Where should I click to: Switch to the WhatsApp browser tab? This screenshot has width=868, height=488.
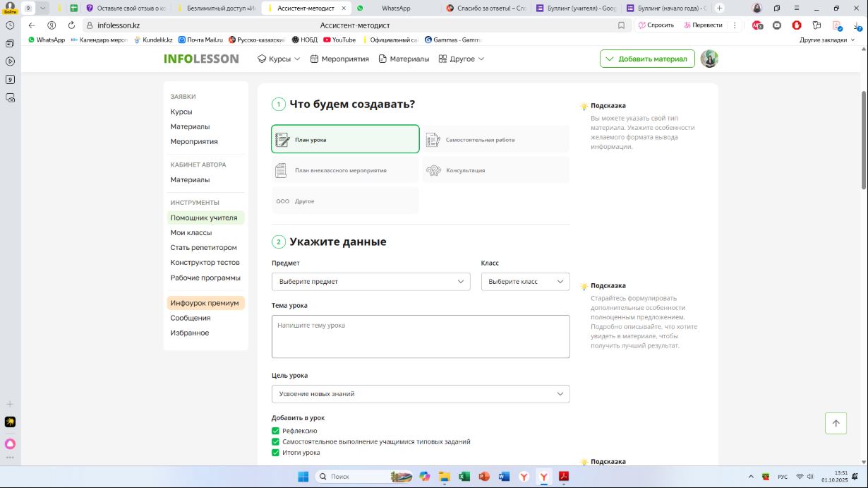[395, 8]
